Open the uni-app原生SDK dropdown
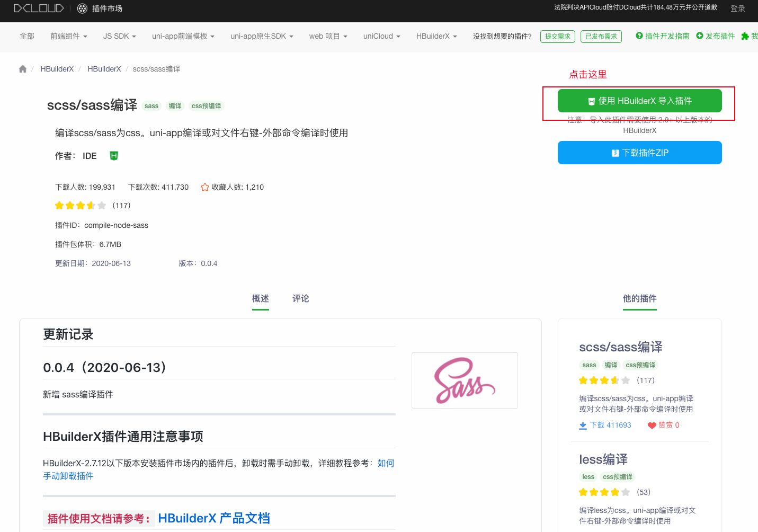Screen dimensions: 758x532 262,36
